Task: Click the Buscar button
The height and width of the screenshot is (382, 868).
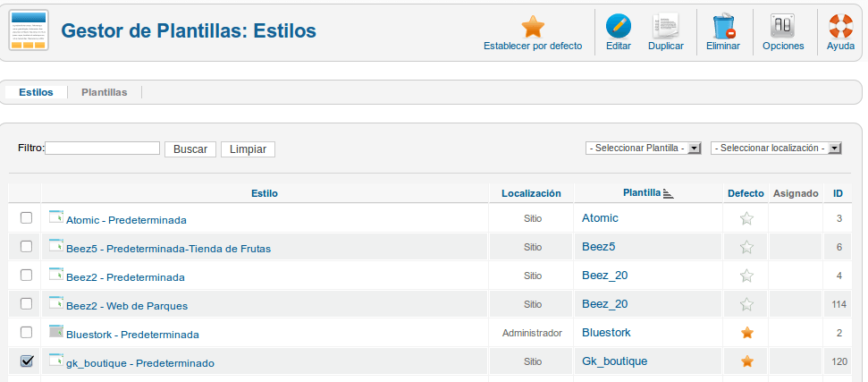Action: pyautogui.click(x=190, y=149)
